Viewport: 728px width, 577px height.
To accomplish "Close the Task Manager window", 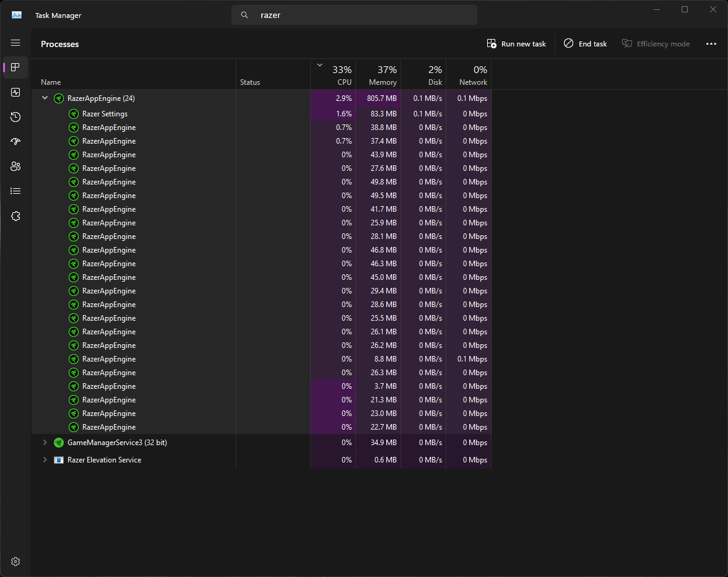I will click(x=713, y=9).
